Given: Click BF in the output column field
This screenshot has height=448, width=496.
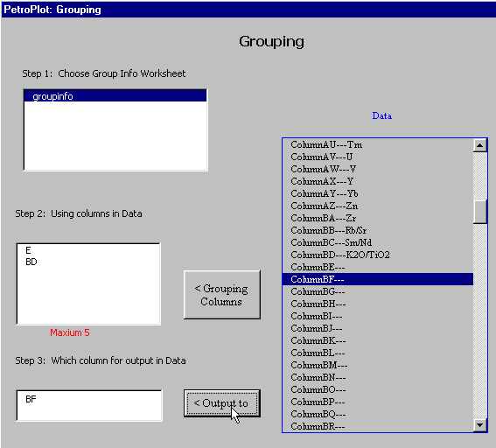Looking at the screenshot, I should coord(31,399).
